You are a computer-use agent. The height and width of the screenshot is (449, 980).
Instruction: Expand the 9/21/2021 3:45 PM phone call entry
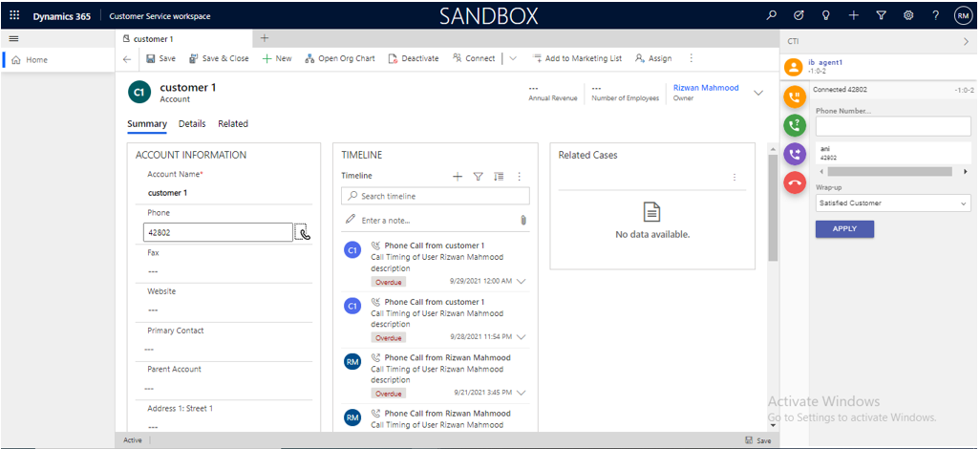tap(522, 393)
